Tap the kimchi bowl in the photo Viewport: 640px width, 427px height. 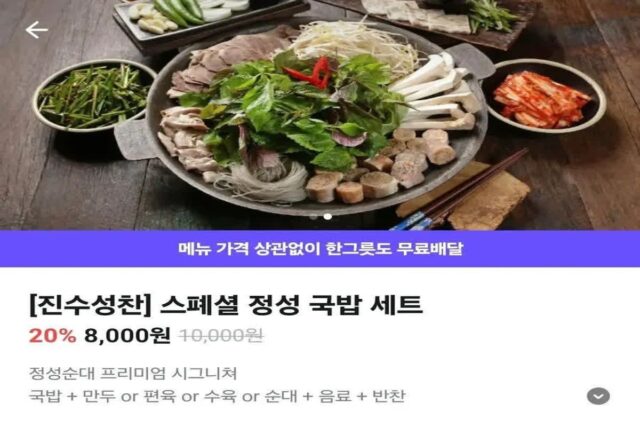pos(543,97)
